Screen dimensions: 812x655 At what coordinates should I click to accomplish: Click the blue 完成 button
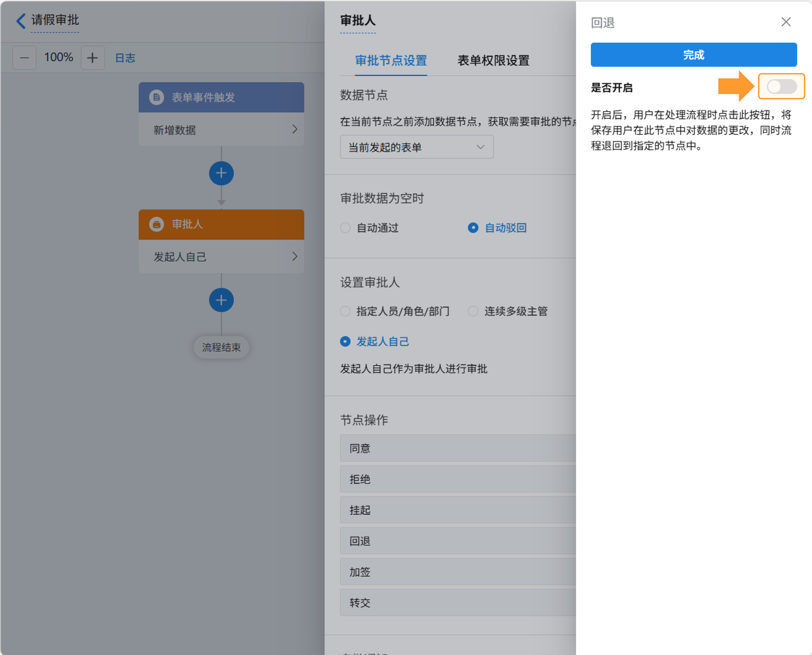(694, 55)
